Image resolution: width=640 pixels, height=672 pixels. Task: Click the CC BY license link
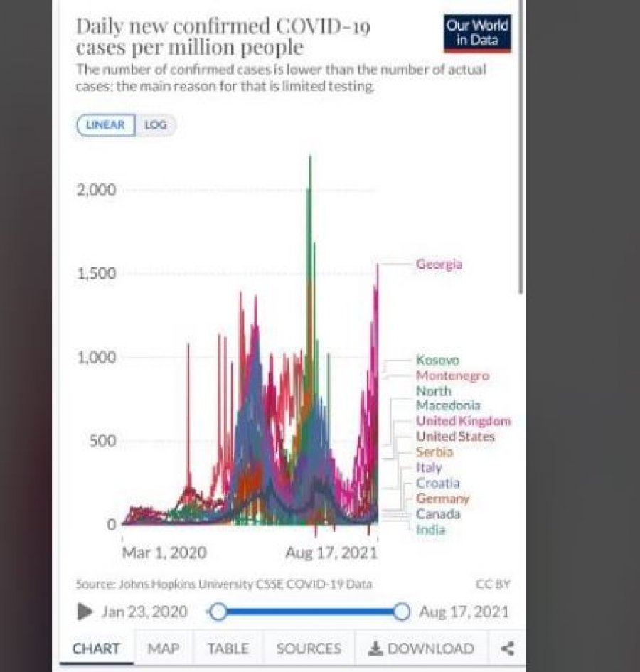point(493,585)
